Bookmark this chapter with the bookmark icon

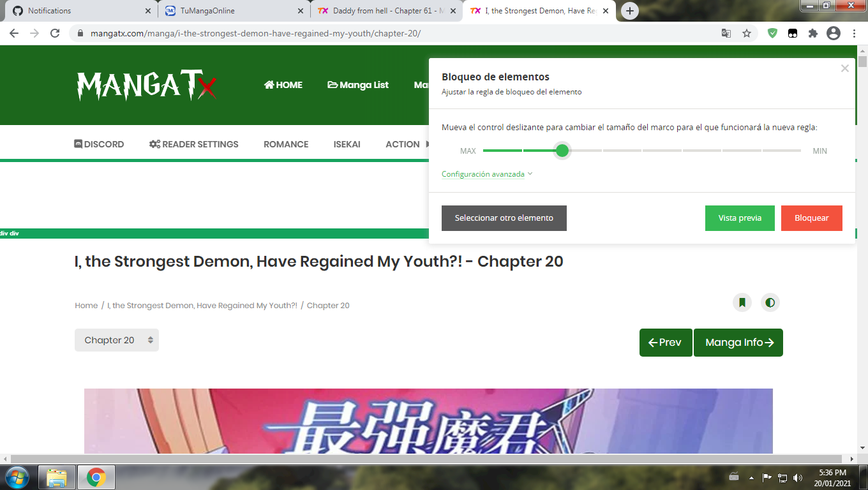point(742,302)
